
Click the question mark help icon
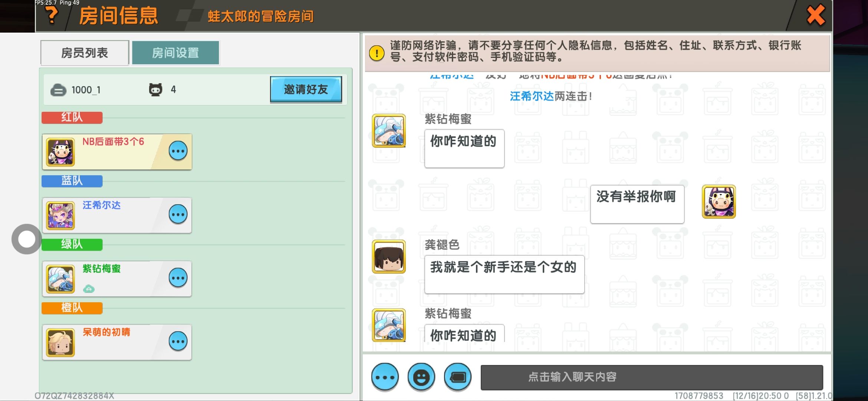[52, 16]
